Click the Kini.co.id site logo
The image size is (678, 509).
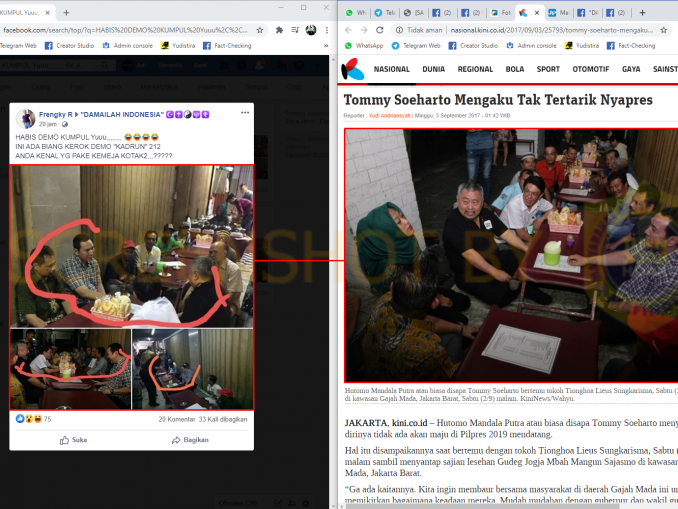click(352, 69)
